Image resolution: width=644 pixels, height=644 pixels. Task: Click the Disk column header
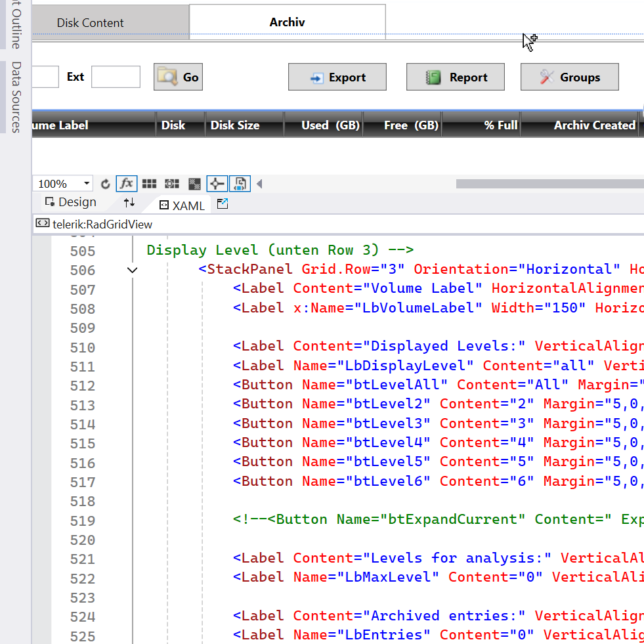(x=181, y=125)
